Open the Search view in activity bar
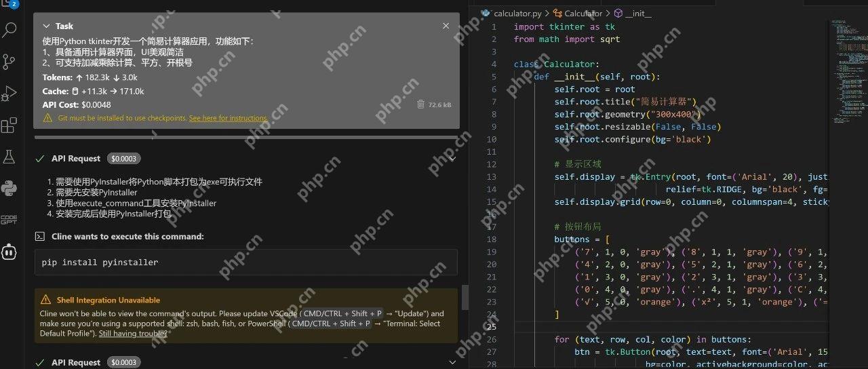 coord(9,30)
